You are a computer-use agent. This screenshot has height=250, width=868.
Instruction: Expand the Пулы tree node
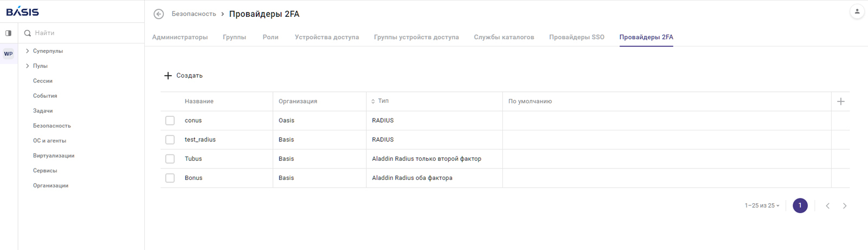tap(28, 66)
